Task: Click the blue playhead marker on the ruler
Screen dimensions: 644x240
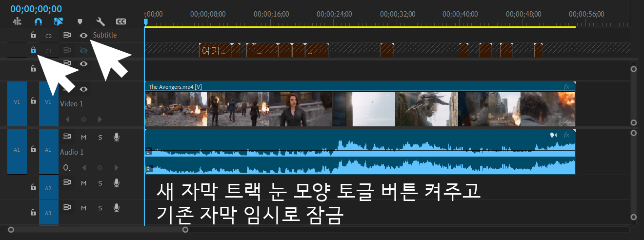Action: [145, 22]
